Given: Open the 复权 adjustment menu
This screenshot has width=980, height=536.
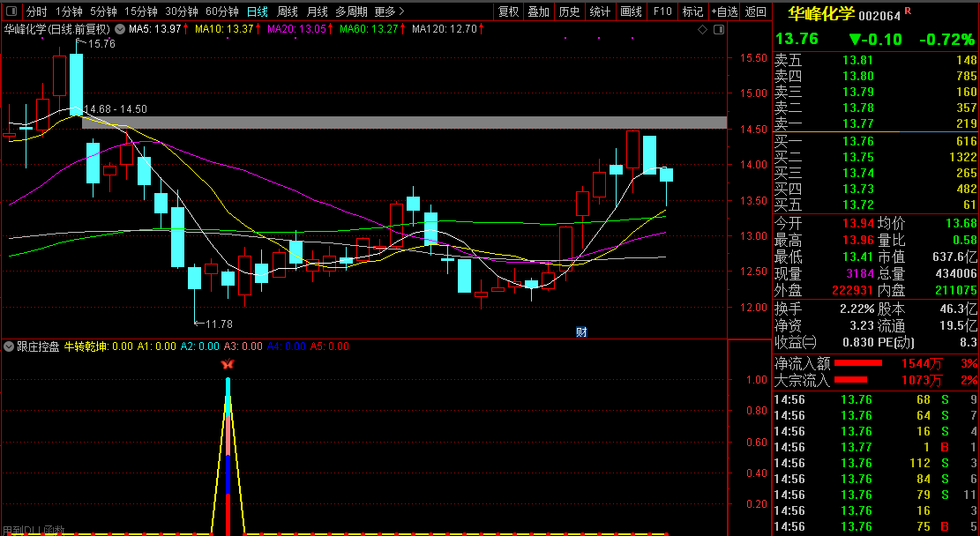Looking at the screenshot, I should pos(508,11).
